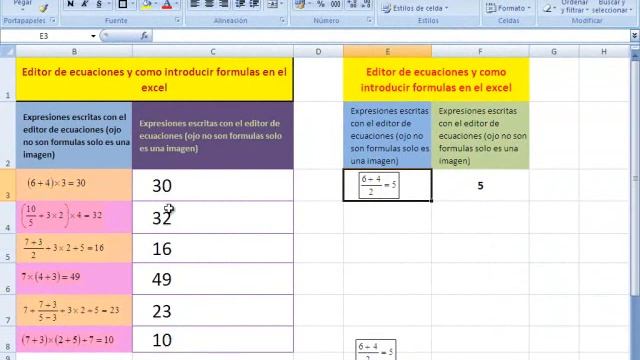640x360 pixels.
Task: Select column D header
Action: [x=318, y=51]
